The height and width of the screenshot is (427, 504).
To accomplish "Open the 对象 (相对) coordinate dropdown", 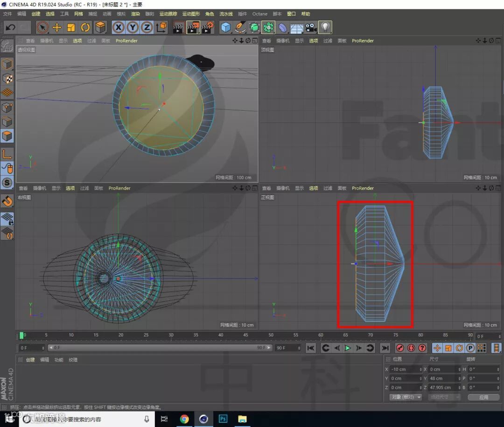I will [x=405, y=397].
